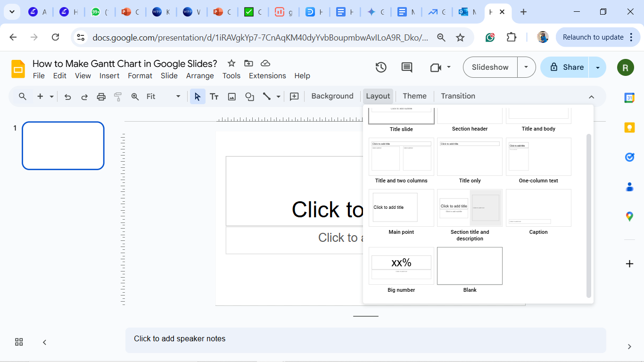Open the grid view icon

(x=19, y=342)
